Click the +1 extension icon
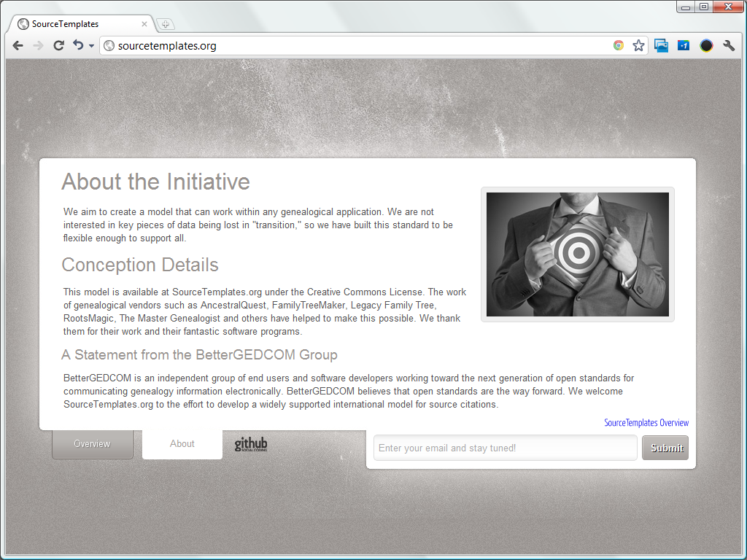 coord(684,46)
